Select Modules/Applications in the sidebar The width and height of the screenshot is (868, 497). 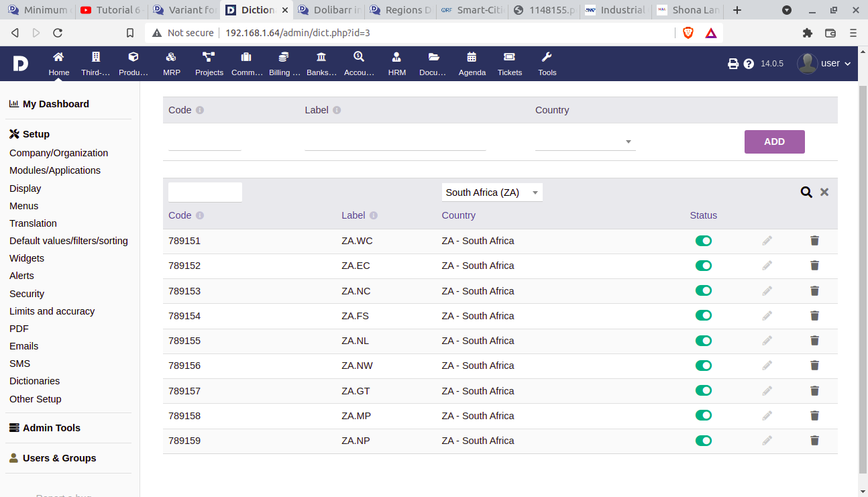coord(55,170)
